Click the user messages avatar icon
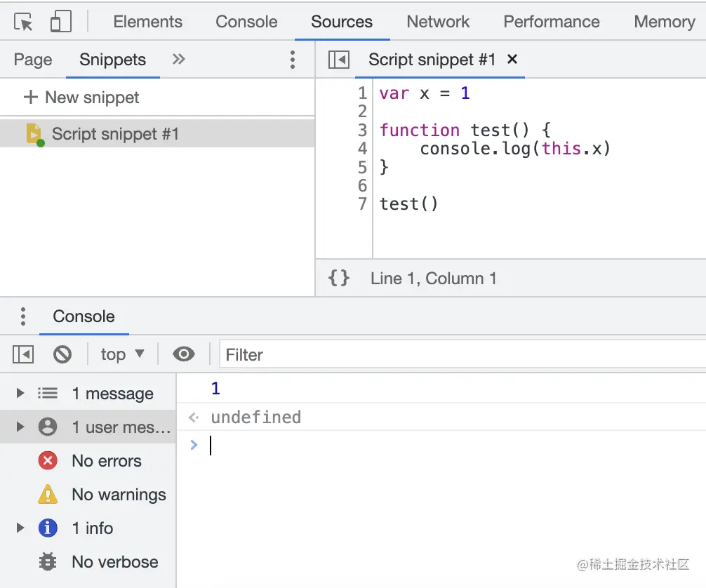This screenshot has height=588, width=706. 47,427
